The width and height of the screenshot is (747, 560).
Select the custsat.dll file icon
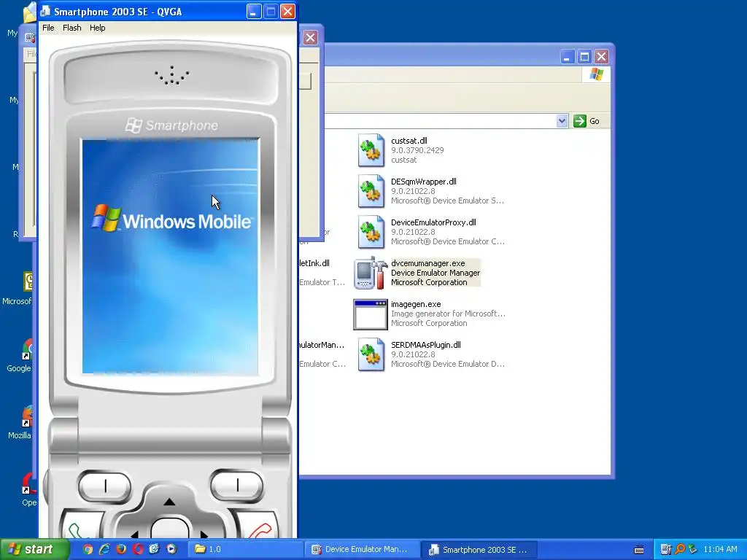[371, 150]
